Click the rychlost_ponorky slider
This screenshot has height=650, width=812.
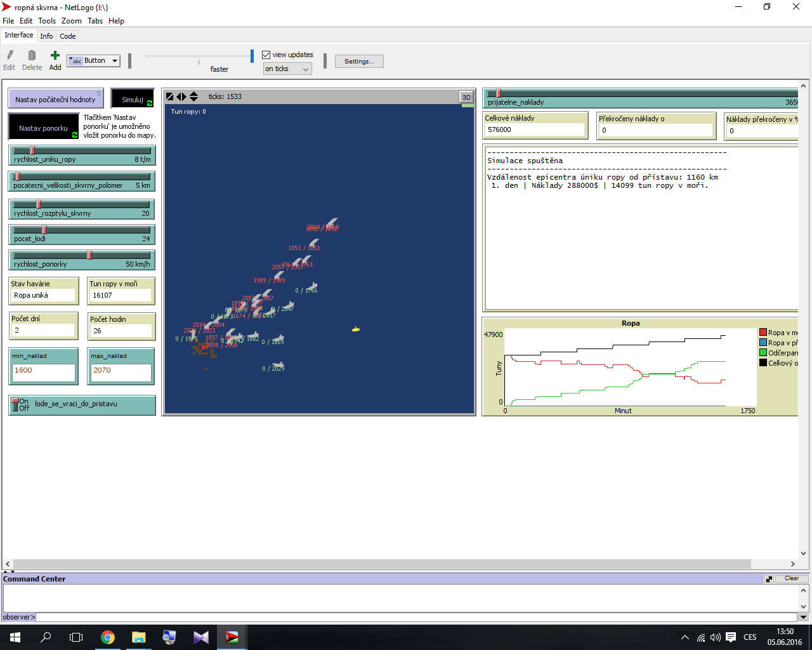pyautogui.click(x=82, y=256)
